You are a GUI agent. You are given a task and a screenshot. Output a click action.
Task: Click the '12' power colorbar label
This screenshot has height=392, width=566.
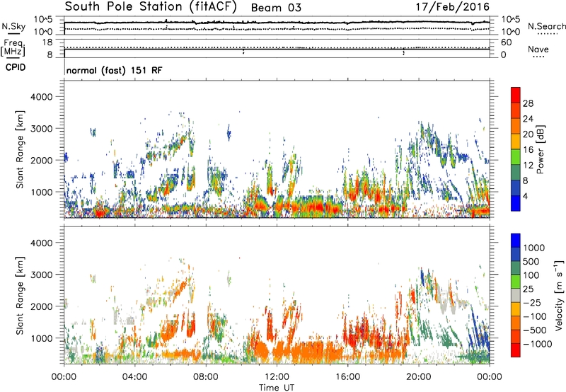point(528,166)
